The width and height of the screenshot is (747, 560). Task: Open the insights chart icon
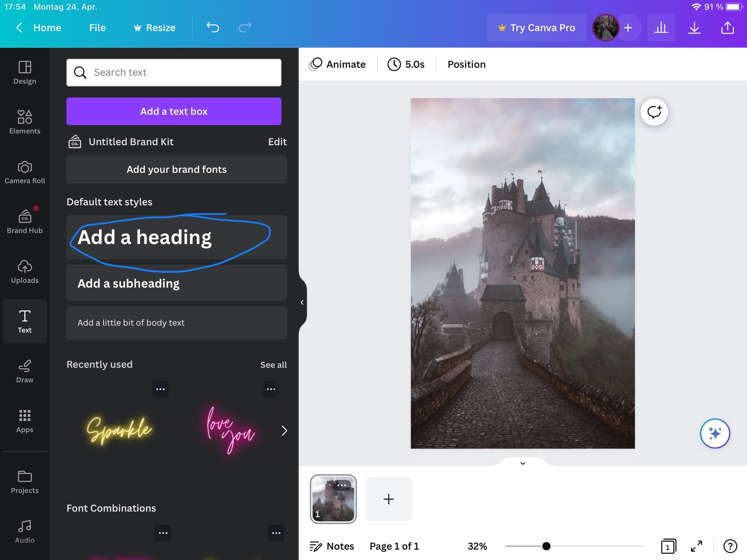(661, 28)
